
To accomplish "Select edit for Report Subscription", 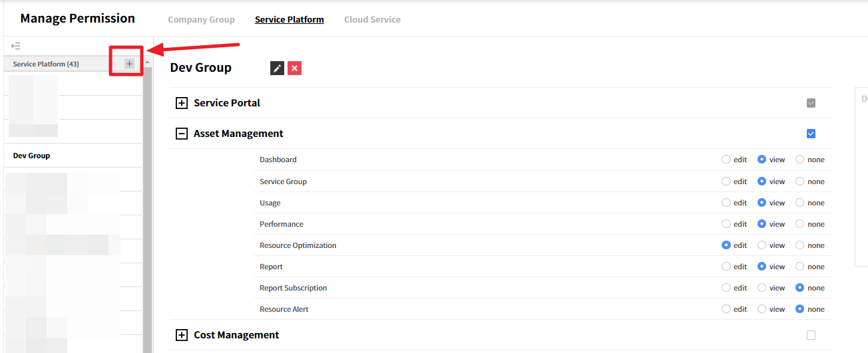I will (x=726, y=288).
